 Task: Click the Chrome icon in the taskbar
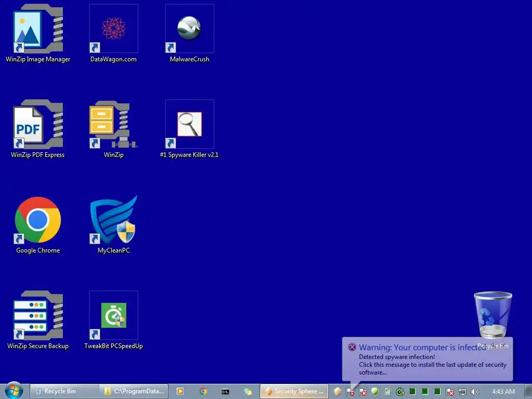(x=203, y=391)
